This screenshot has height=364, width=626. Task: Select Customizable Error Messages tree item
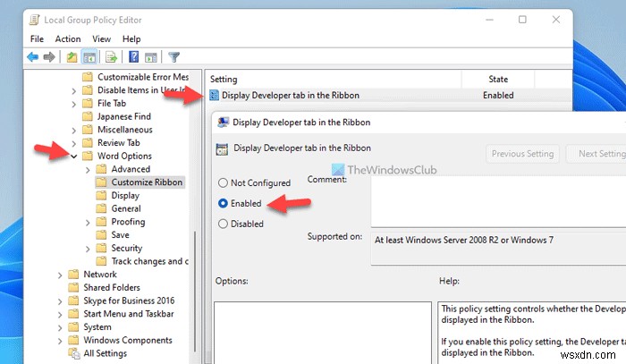pyautogui.click(x=143, y=77)
